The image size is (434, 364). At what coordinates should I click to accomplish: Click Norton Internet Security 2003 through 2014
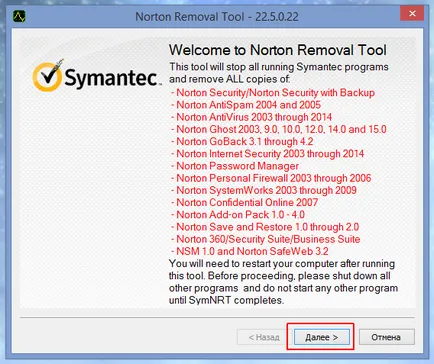click(x=267, y=154)
